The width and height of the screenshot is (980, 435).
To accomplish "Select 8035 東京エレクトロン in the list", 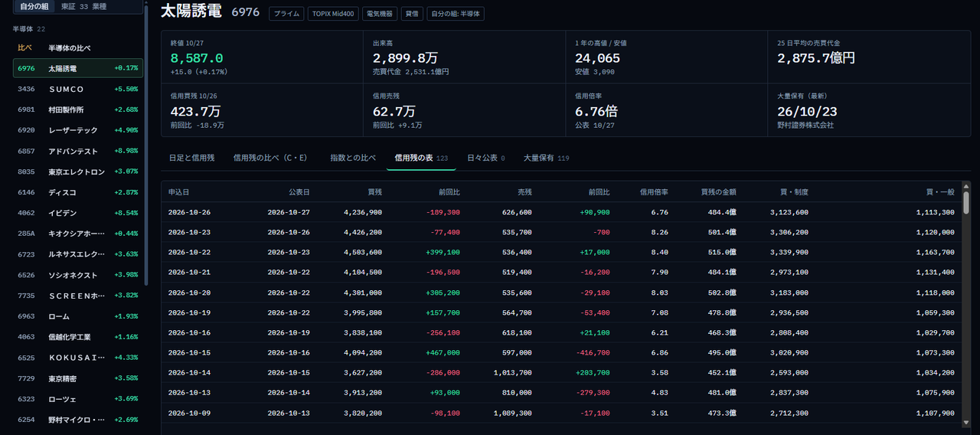I will click(78, 172).
